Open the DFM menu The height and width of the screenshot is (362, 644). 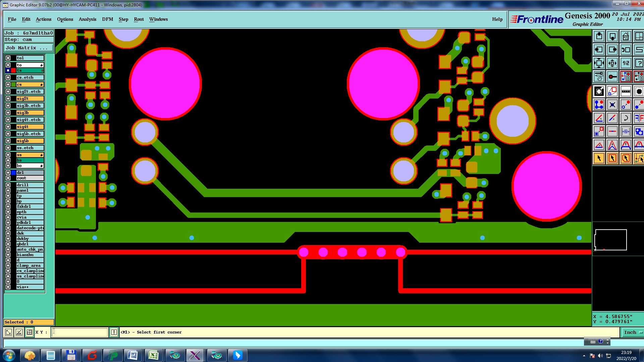tap(107, 19)
